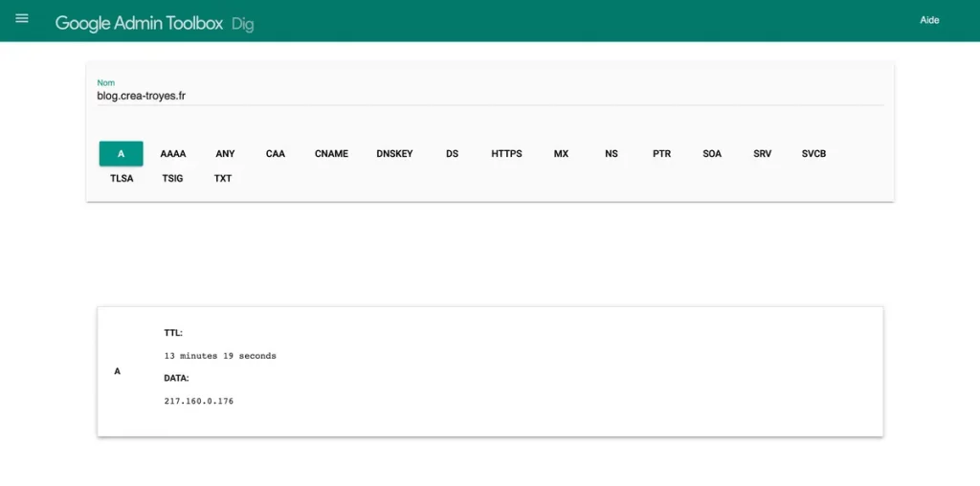Choose the DNSKEY record type
This screenshot has width=980, height=486.
[x=394, y=154]
